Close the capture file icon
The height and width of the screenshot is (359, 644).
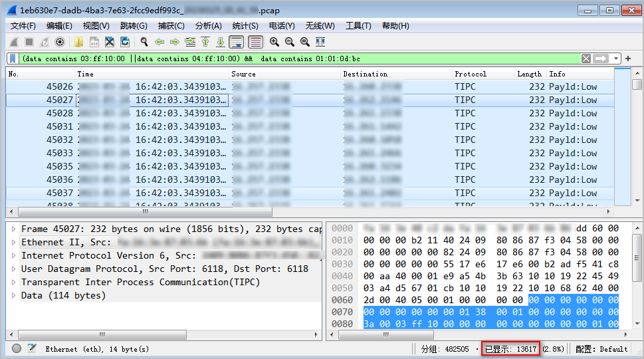[x=109, y=42]
